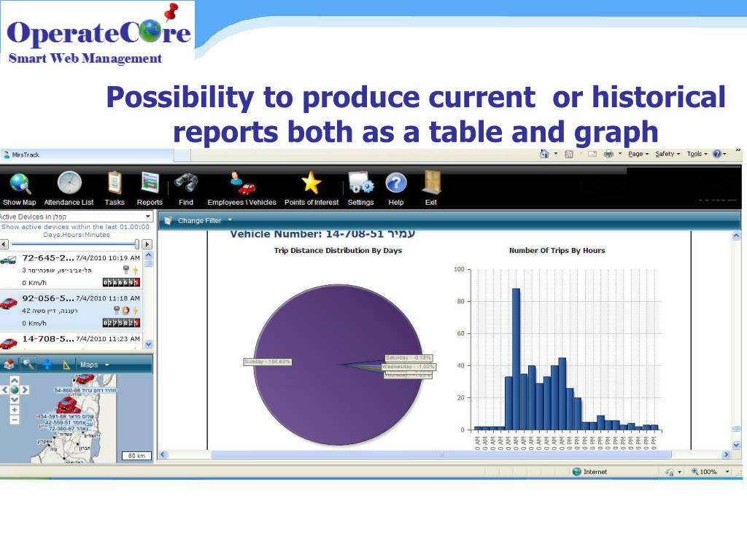Select vehicle 14-708-5 entry text
Image resolution: width=747 pixels, height=560 pixels.
48,339
